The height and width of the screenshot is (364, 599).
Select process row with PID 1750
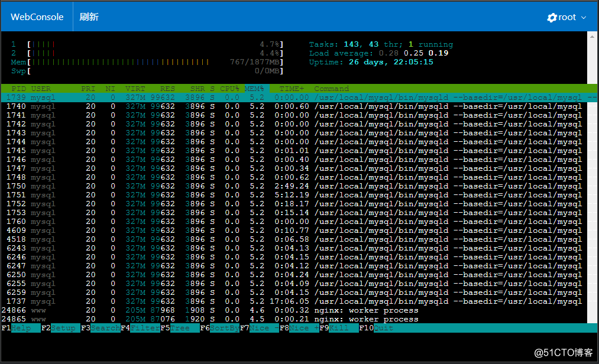click(294, 186)
